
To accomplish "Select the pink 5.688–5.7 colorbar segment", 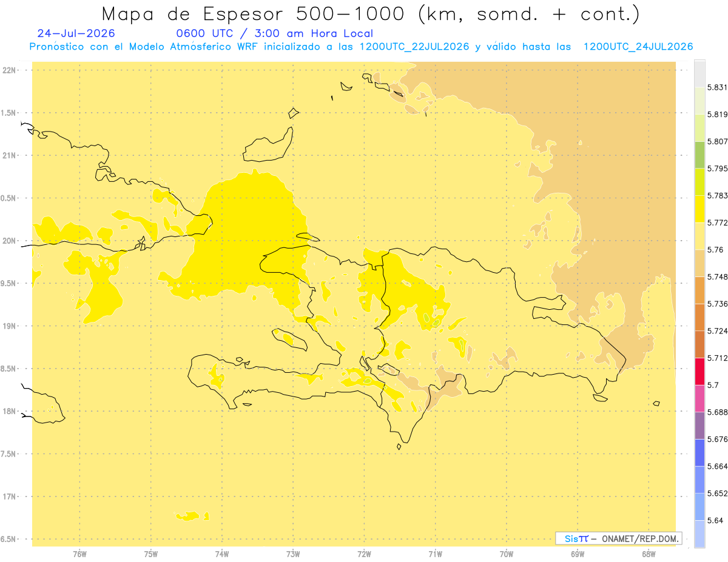I will (699, 398).
